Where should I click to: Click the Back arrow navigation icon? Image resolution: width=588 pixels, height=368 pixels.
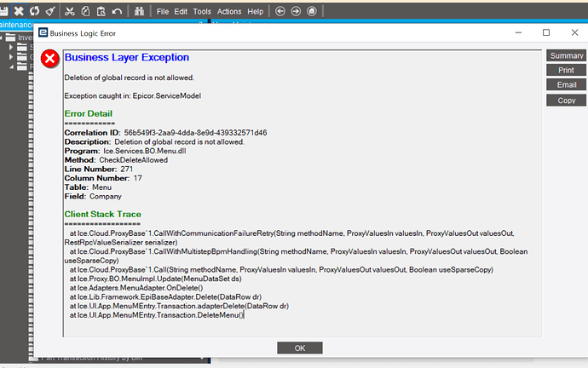pyautogui.click(x=280, y=11)
